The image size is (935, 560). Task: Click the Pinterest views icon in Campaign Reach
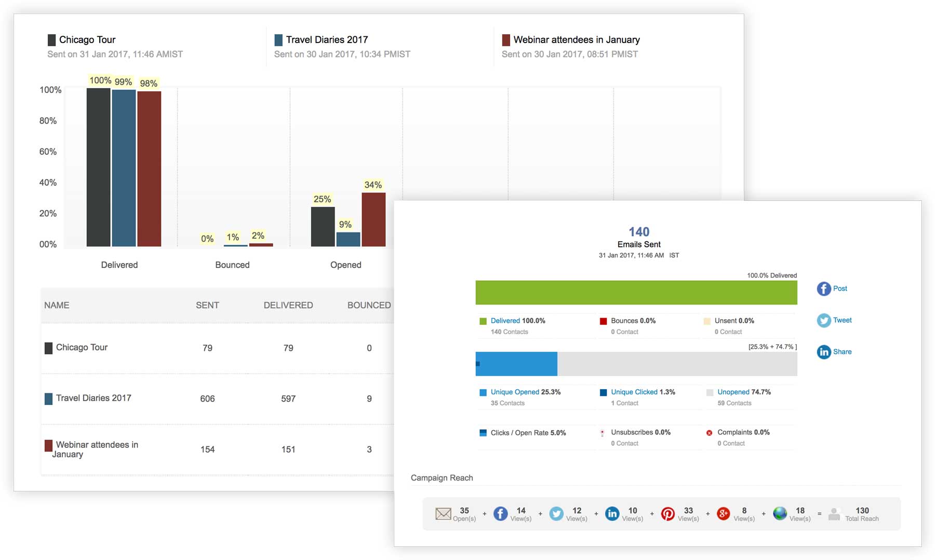668,514
